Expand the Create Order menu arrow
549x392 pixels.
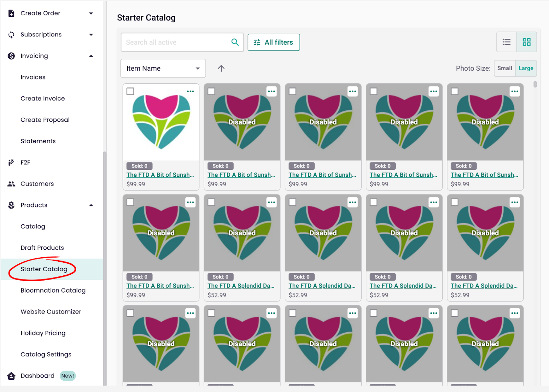pos(91,13)
